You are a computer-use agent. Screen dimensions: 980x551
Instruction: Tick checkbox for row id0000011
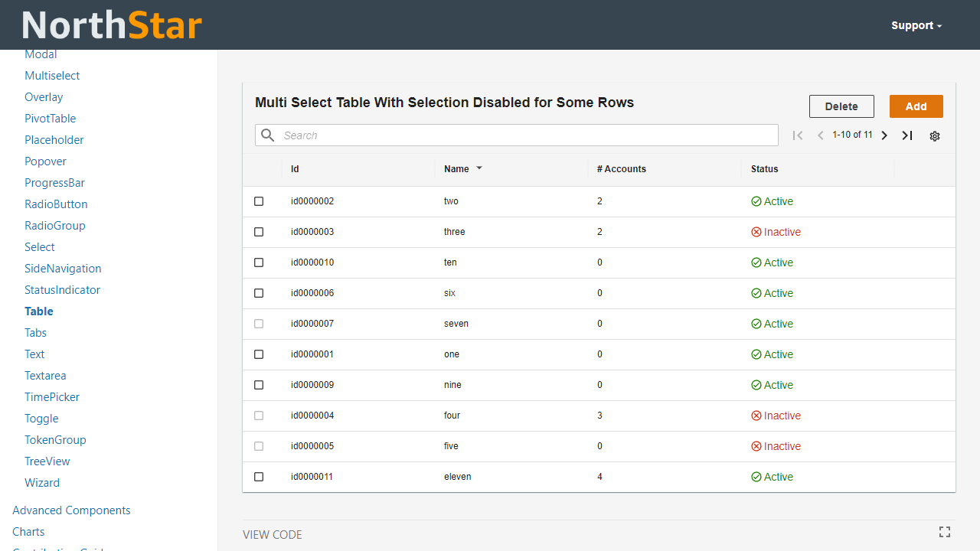[x=259, y=477]
